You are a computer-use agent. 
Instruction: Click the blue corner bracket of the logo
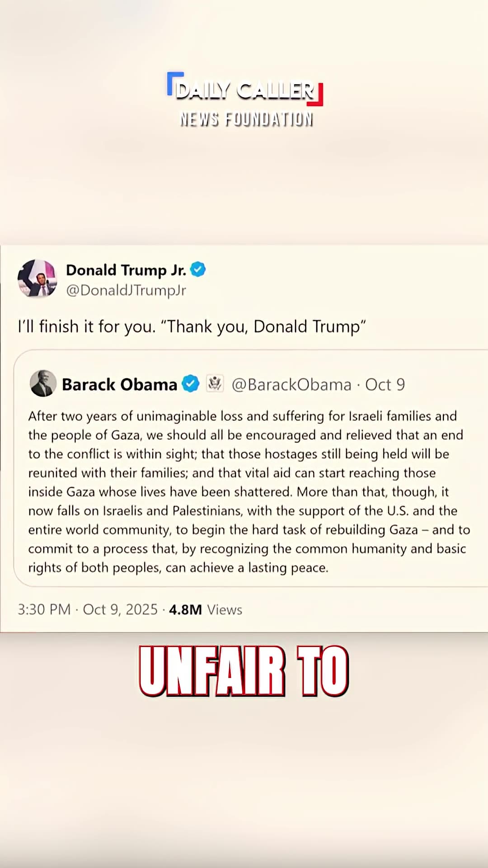[x=174, y=82]
